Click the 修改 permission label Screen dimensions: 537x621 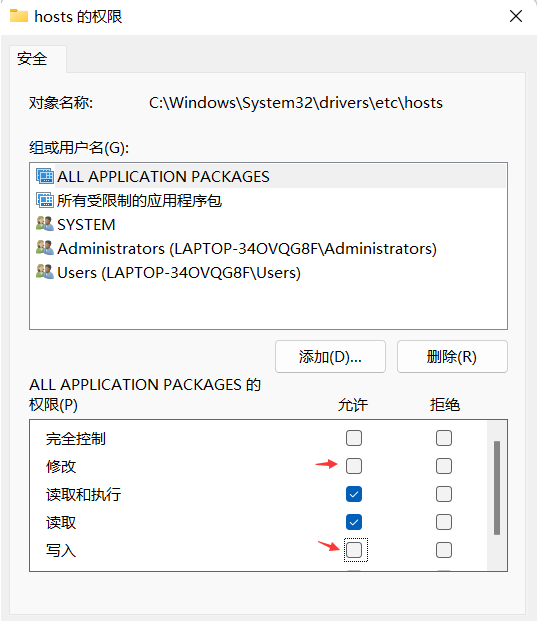coord(61,467)
